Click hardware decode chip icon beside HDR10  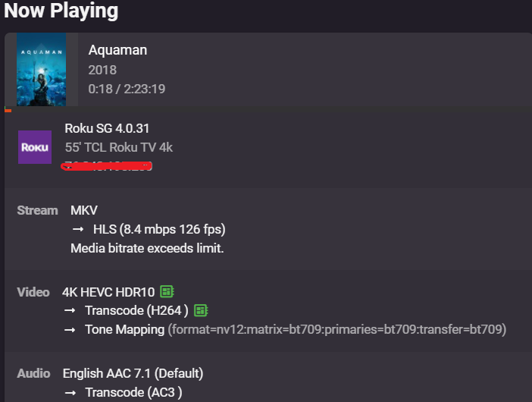pos(167,291)
